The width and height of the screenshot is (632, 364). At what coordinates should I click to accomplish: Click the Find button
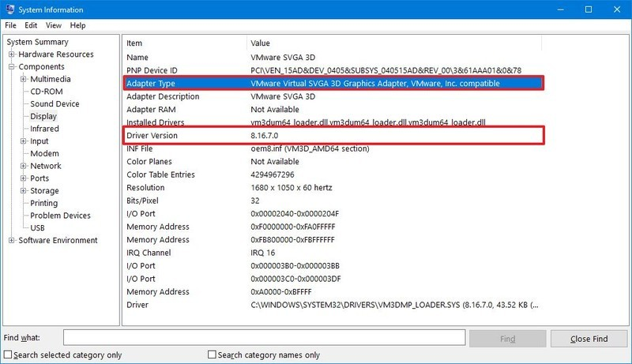pyautogui.click(x=507, y=339)
